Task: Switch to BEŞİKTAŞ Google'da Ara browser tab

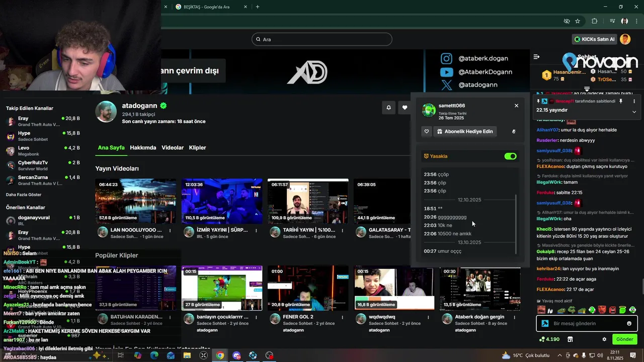Action: tap(210, 7)
